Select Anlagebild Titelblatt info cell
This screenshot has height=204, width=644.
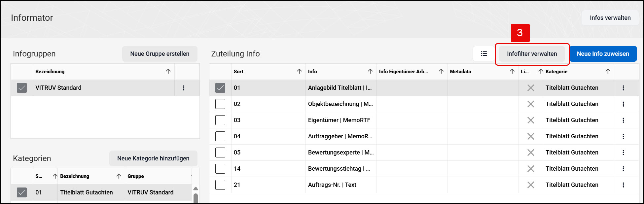click(x=341, y=88)
